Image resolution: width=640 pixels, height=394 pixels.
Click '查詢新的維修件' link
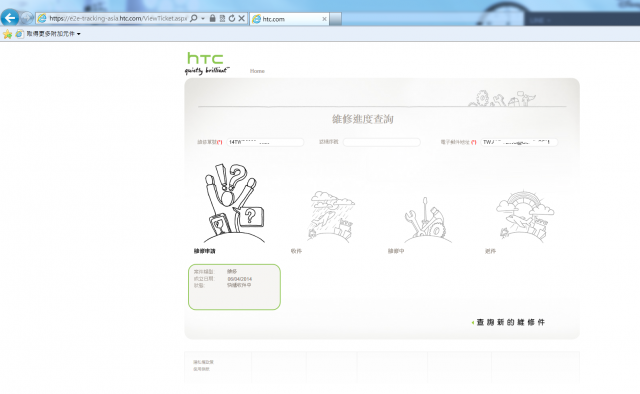point(508,323)
